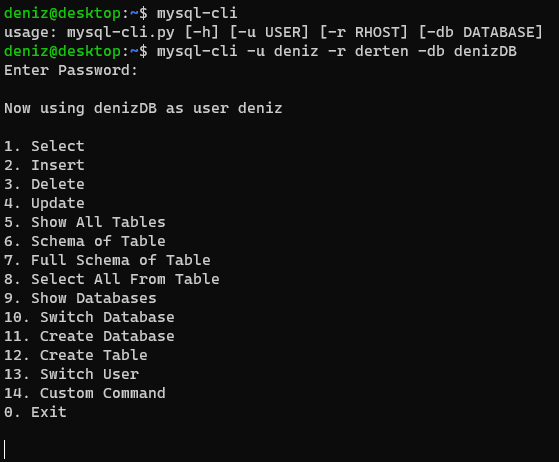Click 'Switch Database' option
Viewport: 559px width, 462px height.
pyautogui.click(x=89, y=317)
